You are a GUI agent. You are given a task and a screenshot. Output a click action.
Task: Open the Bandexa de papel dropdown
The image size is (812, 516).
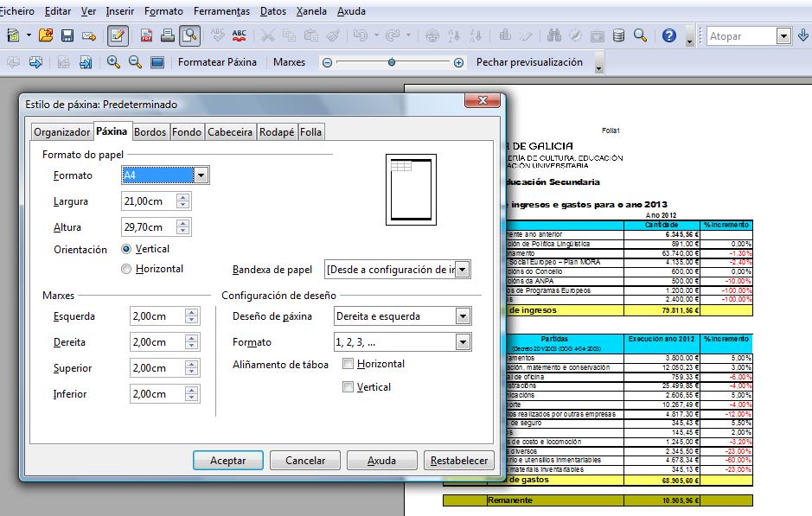click(x=464, y=270)
